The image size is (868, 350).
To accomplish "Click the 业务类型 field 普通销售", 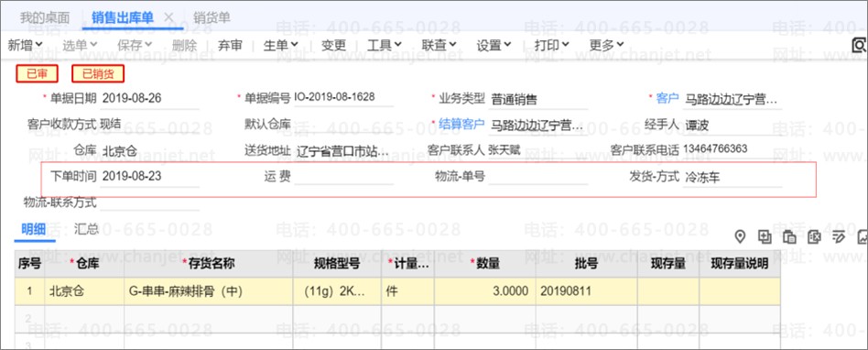I will [x=538, y=99].
